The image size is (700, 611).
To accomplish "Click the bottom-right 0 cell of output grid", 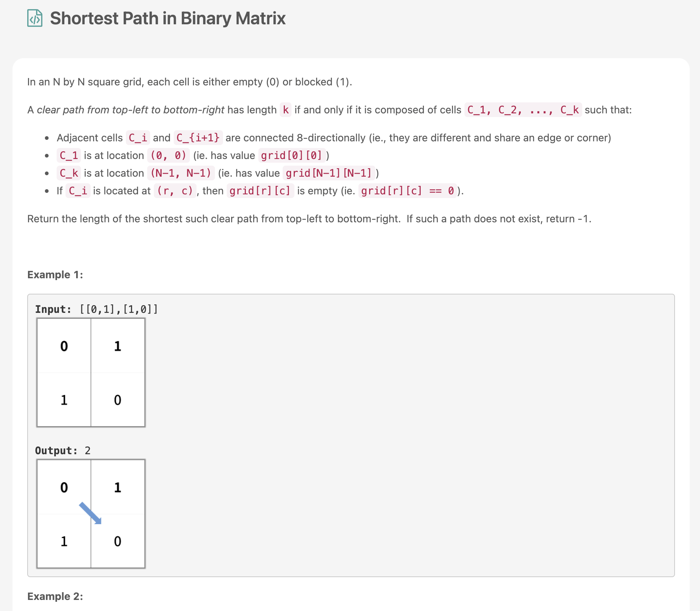I will [117, 541].
